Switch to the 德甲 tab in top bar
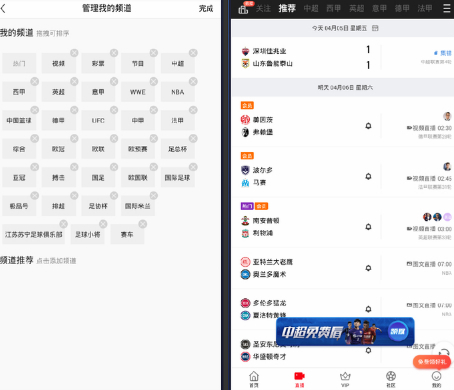This screenshot has width=454, height=390. click(402, 8)
